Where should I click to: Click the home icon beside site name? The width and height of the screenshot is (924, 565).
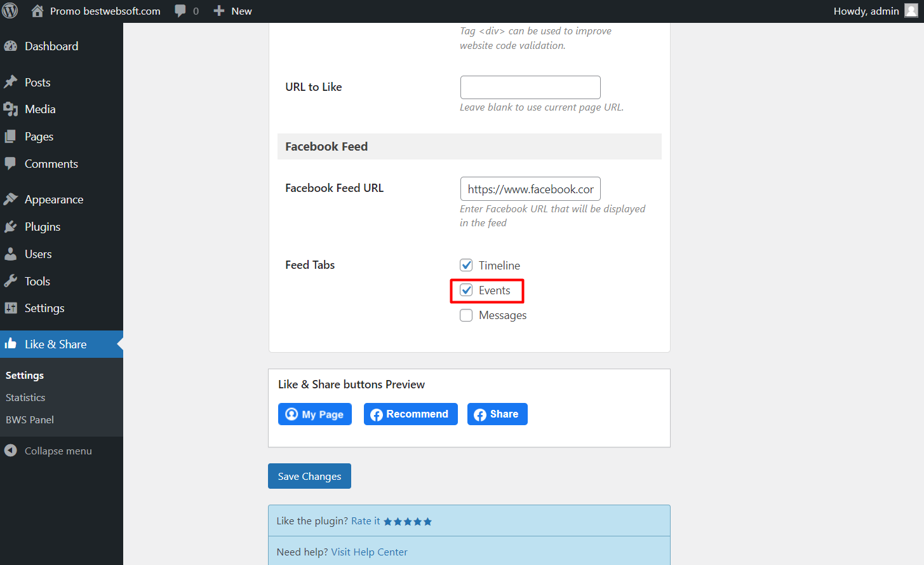[x=37, y=11]
